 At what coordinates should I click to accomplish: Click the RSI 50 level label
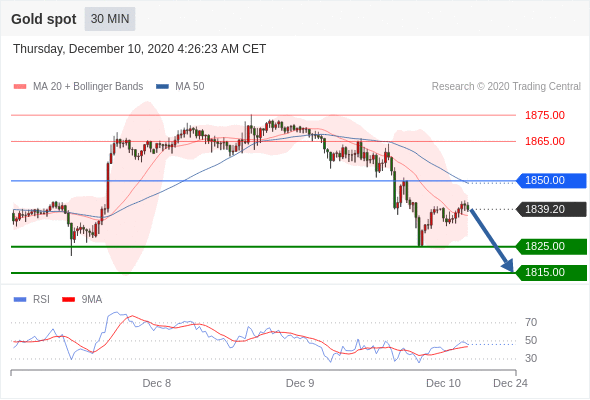click(531, 341)
